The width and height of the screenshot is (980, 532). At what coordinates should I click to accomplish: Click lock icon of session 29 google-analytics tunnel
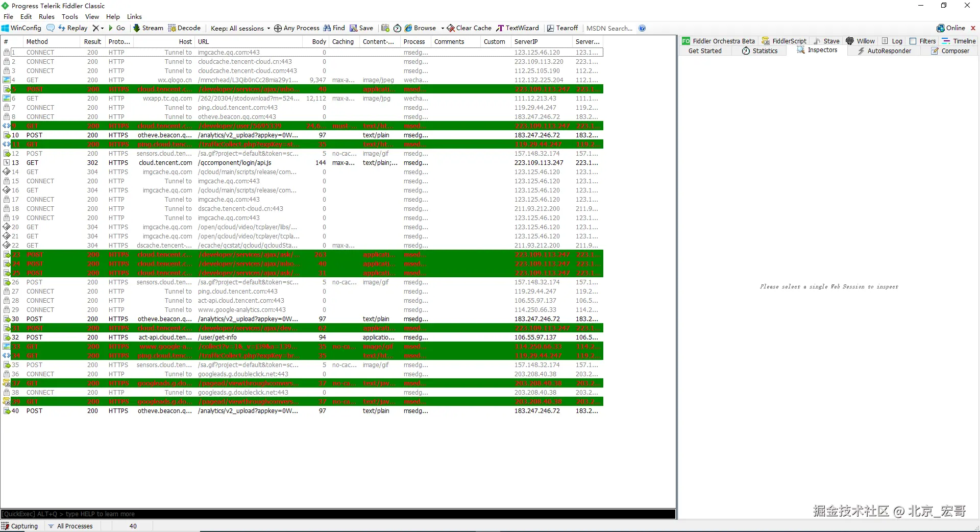click(x=7, y=310)
